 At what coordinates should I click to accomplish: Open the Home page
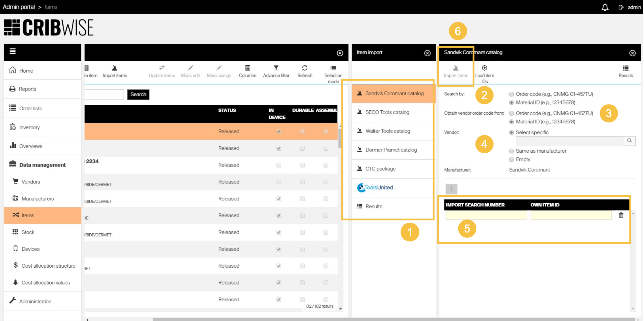(x=42, y=71)
